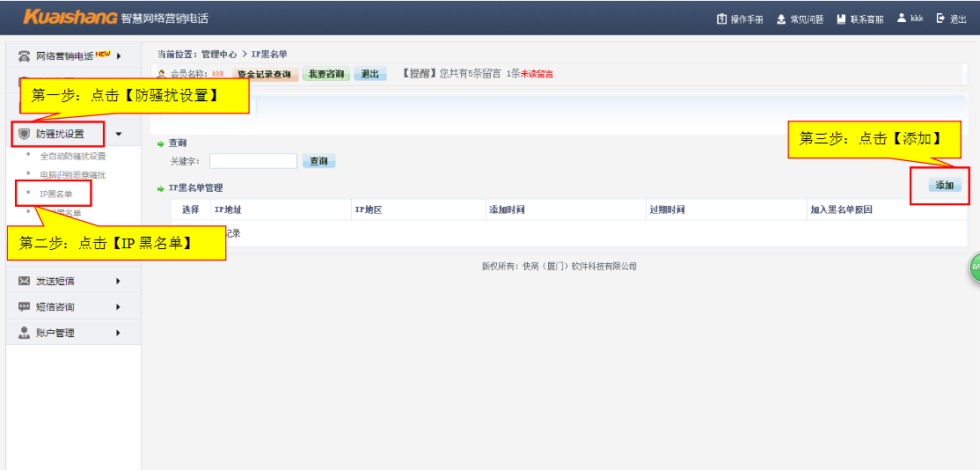980x470 pixels.
Task: Click the person icon beside 账户管理
Action: pyautogui.click(x=25, y=333)
